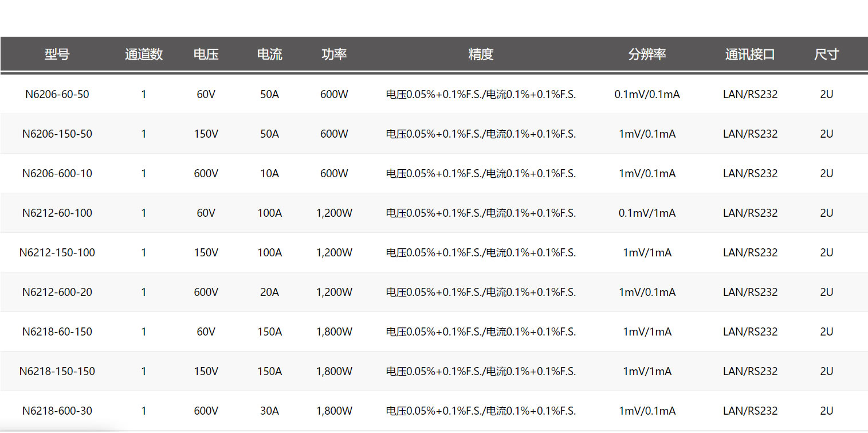868x433 pixels.
Task: Select model N6218-60-150
Action: click(x=57, y=331)
